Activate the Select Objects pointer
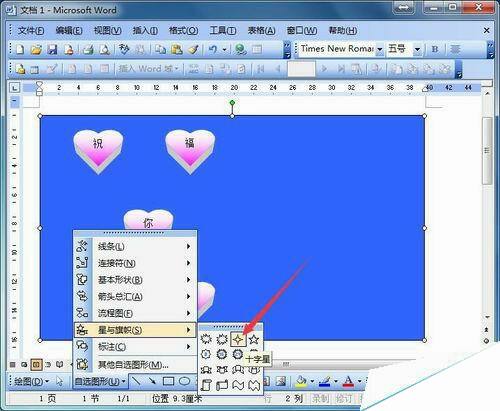This screenshot has height=411, width=500. (x=60, y=381)
